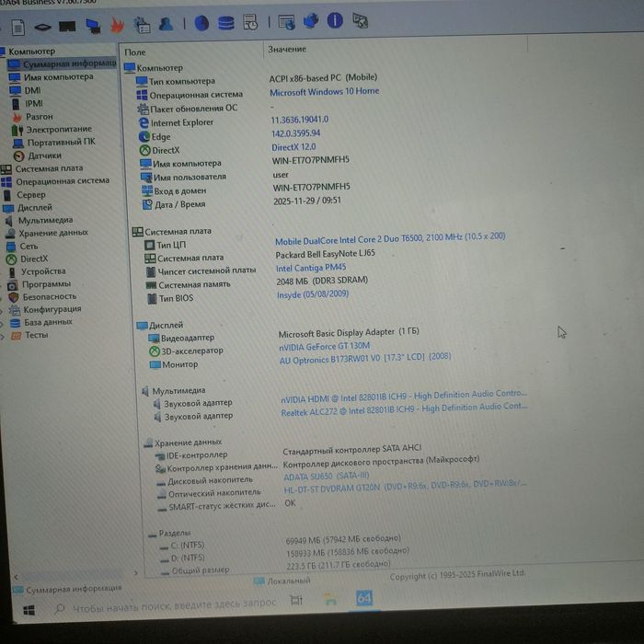Click the window-with-globe toolbar icon
This screenshot has height=644, width=644.
[x=286, y=22]
